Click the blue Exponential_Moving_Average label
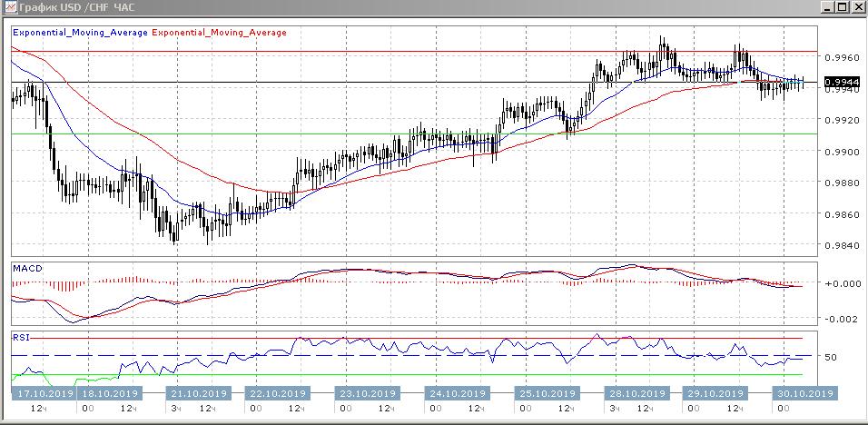This screenshot has height=425, width=868. [79, 32]
